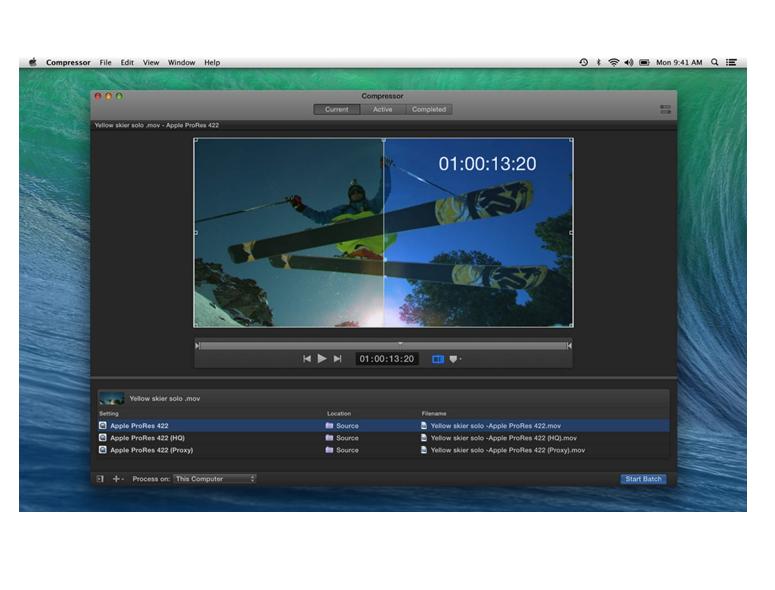The image size is (775, 590).
Task: Select the Yellow skier solo .mov thumbnail
Action: (x=112, y=398)
